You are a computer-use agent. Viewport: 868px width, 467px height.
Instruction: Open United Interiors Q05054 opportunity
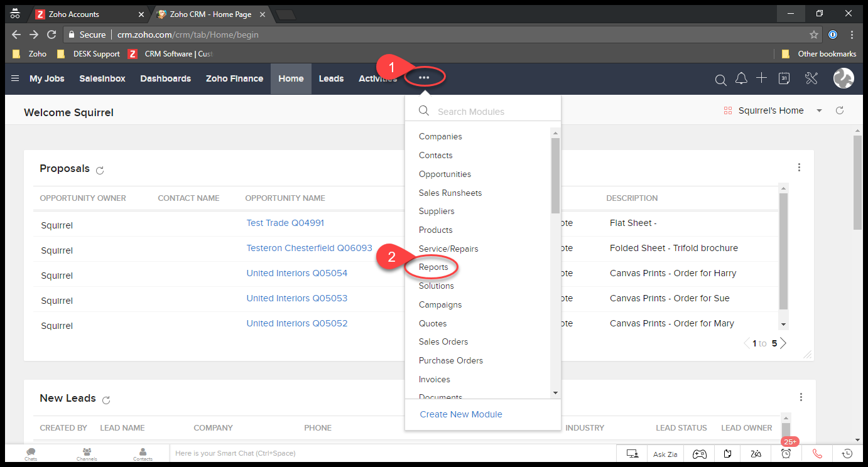coord(296,273)
